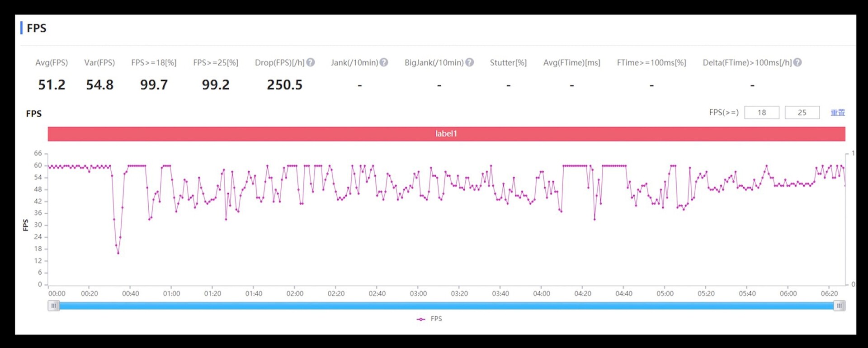
Task: Grab the right handle of the time range slider
Action: pos(840,306)
